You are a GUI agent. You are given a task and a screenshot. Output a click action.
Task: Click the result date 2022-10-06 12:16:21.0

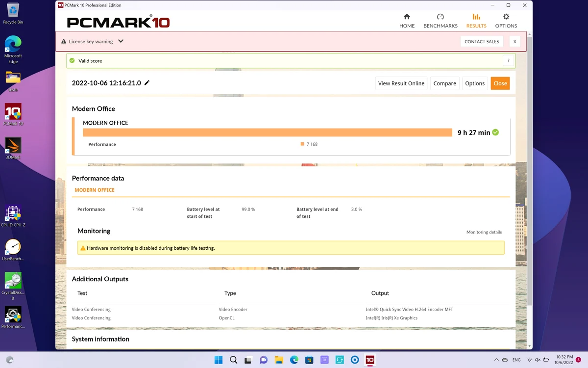[x=106, y=83]
